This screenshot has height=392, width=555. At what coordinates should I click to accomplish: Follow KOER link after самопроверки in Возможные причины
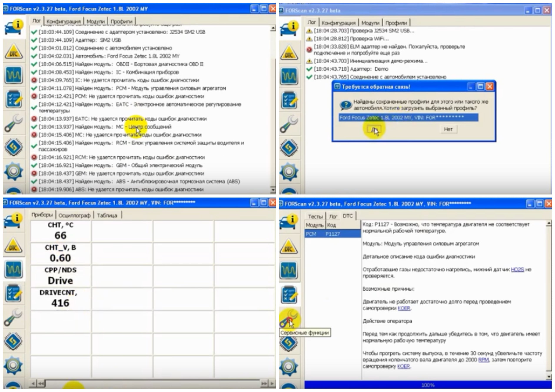[404, 308]
